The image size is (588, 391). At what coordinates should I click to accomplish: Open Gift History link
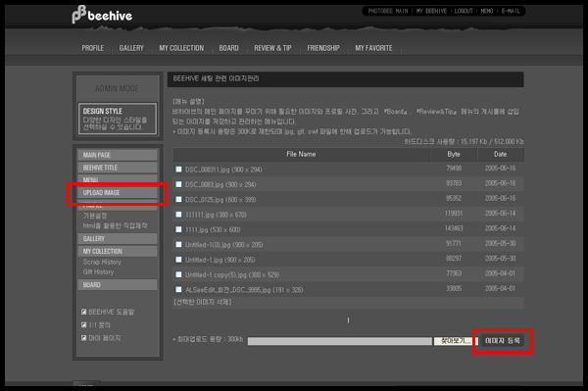tap(98, 271)
